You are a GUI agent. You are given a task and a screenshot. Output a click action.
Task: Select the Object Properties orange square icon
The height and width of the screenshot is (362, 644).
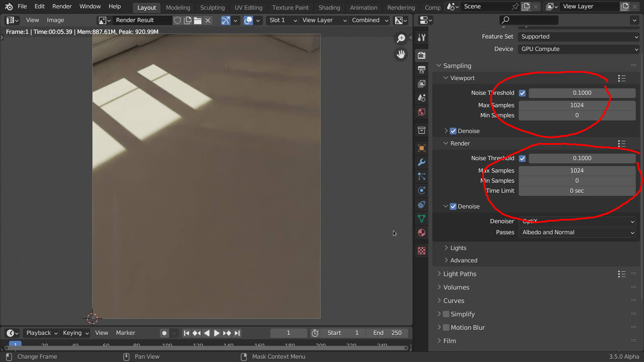tap(421, 147)
